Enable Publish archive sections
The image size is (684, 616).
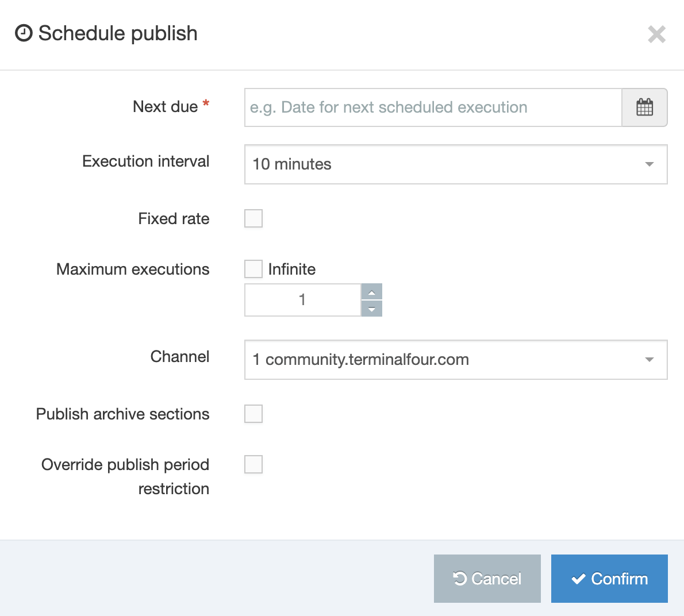[253, 414]
